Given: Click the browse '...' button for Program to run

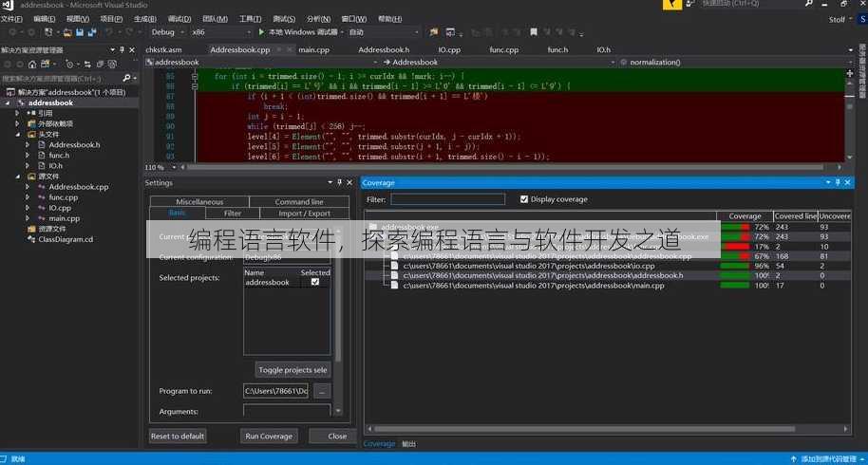Looking at the screenshot, I should [x=322, y=392].
